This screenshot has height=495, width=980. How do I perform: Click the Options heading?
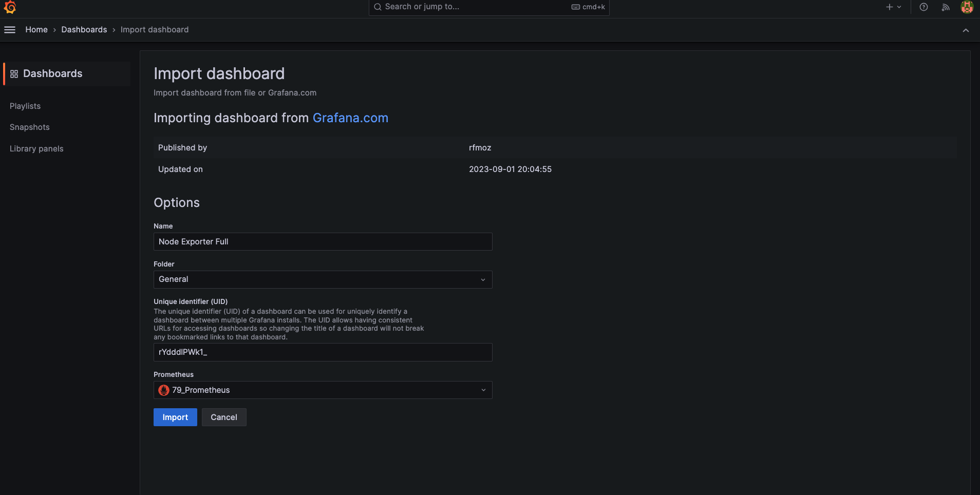[x=177, y=203]
